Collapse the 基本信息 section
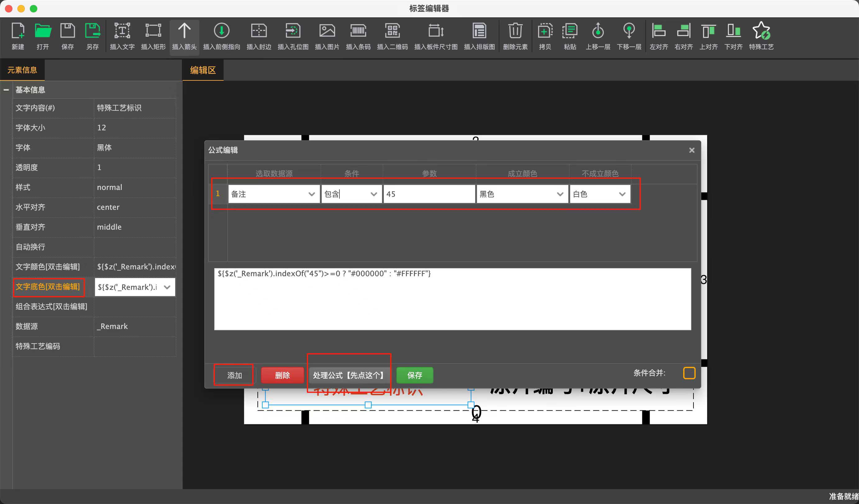This screenshot has width=859, height=504. coord(6,90)
